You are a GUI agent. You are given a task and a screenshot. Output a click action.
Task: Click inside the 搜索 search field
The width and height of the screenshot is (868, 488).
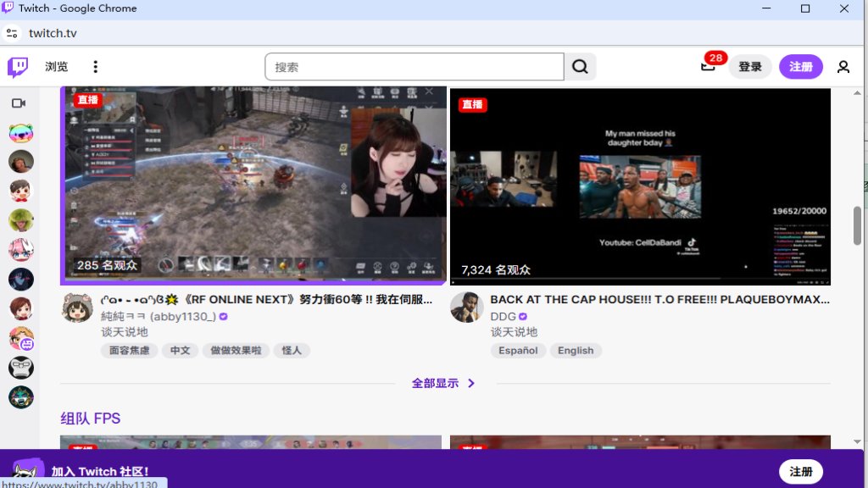pyautogui.click(x=415, y=66)
